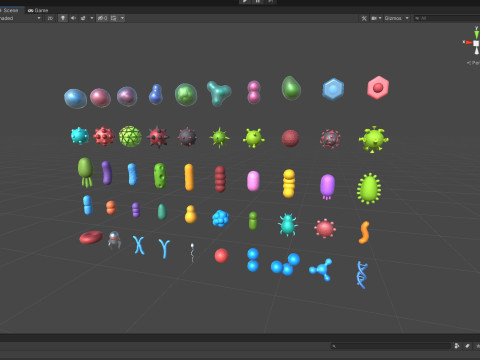Select the orange worm-shaped bacterium model

(364, 232)
